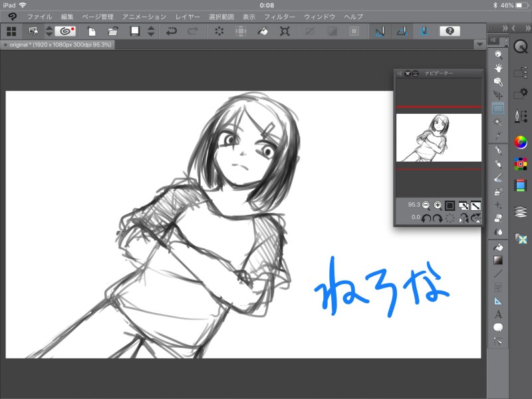Toggle the fit to navigator button

[x=450, y=205]
